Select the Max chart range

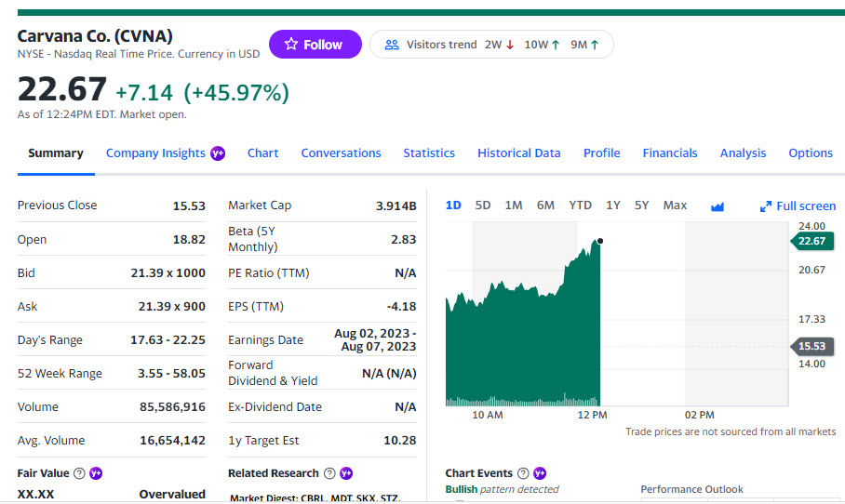tap(675, 206)
